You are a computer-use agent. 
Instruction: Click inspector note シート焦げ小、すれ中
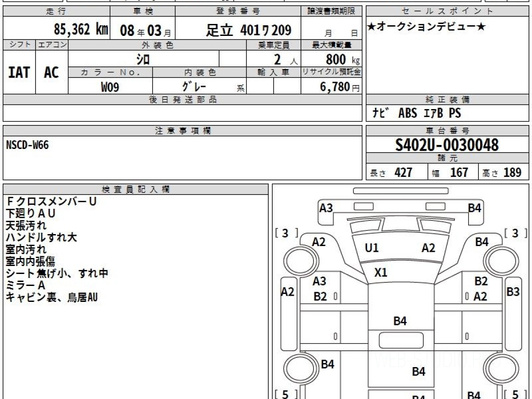57,274
